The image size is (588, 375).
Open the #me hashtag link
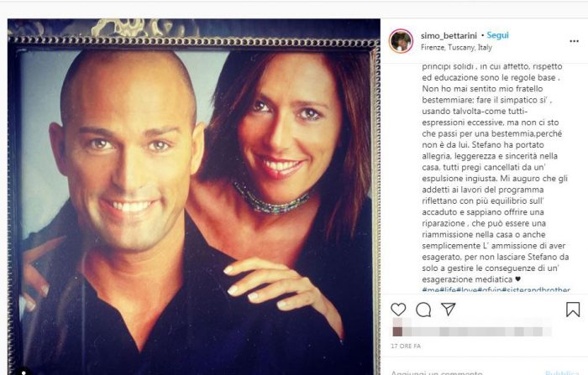click(x=430, y=289)
